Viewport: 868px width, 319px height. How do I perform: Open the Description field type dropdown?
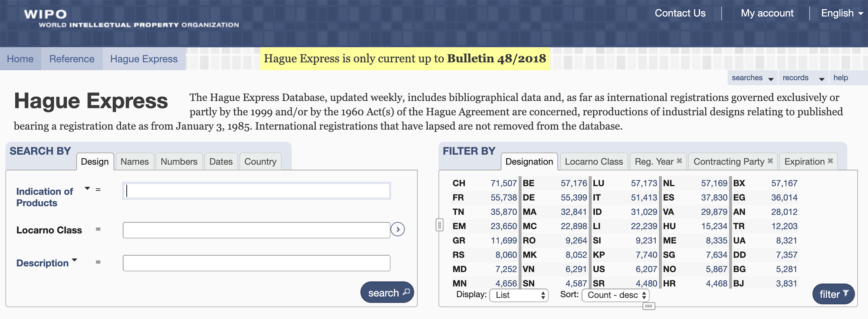[74, 260]
